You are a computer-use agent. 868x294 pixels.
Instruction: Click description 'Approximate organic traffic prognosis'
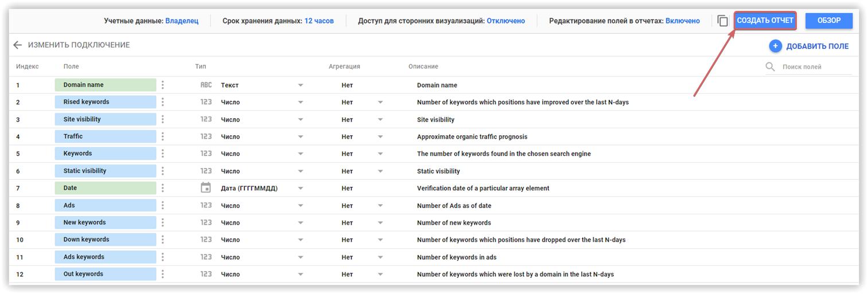tap(472, 137)
